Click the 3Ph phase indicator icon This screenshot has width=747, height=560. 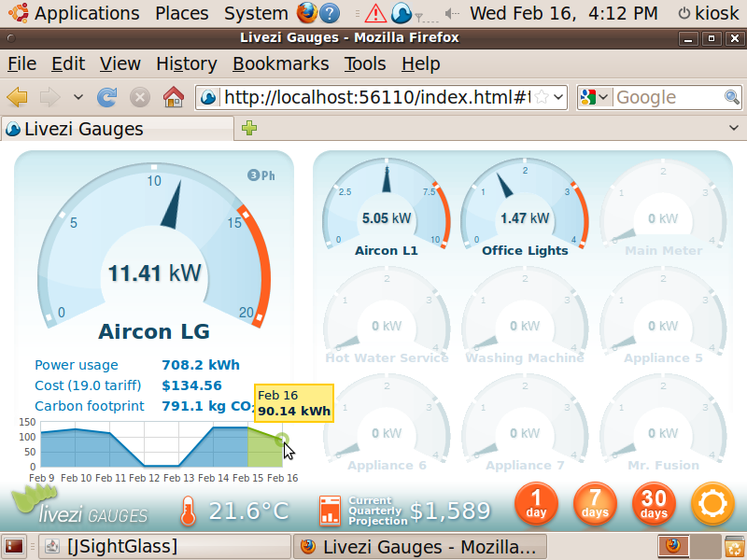[261, 175]
